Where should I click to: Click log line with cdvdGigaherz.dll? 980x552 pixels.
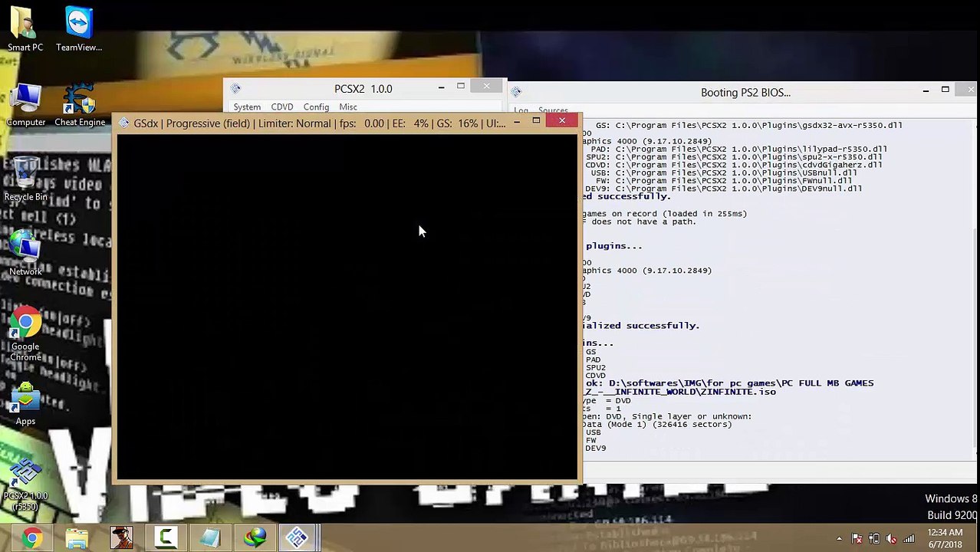click(735, 165)
